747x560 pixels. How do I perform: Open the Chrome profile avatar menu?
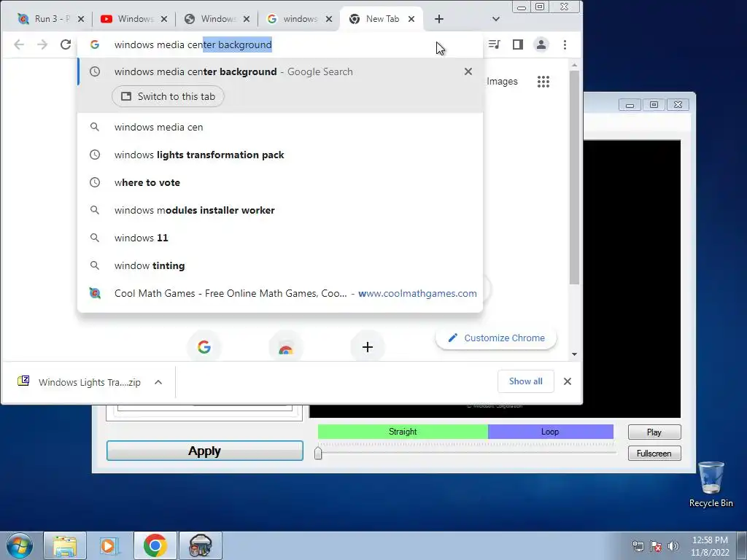coord(541,44)
